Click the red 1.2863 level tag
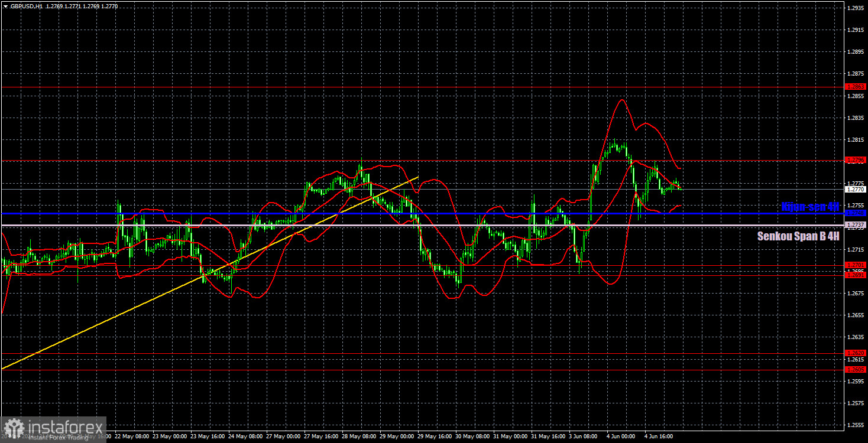 (x=856, y=86)
